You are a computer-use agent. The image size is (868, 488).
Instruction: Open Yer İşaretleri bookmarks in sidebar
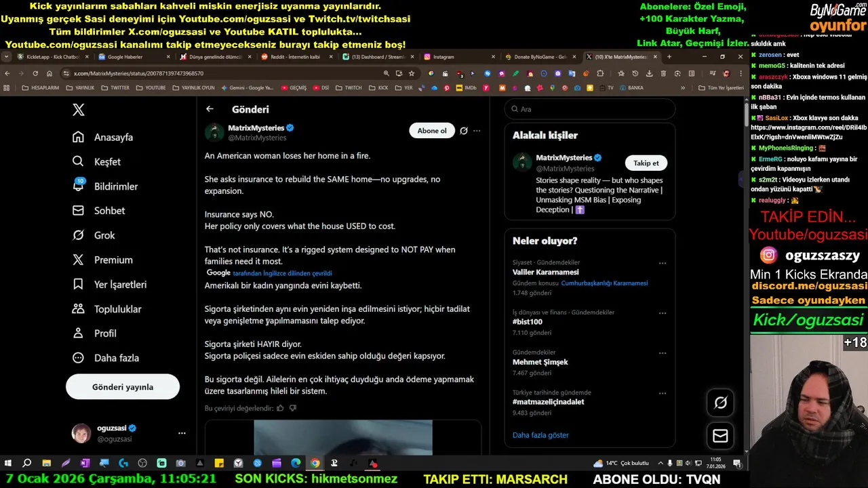pyautogui.click(x=109, y=285)
